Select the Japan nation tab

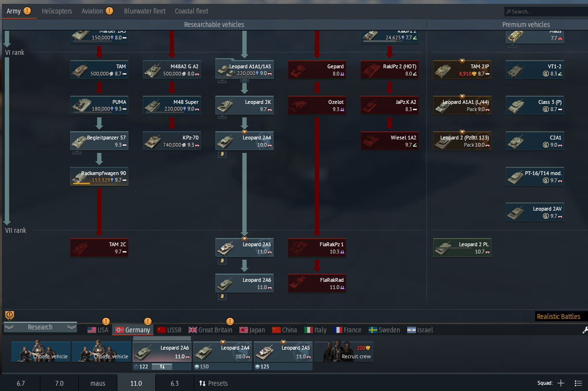coord(252,330)
